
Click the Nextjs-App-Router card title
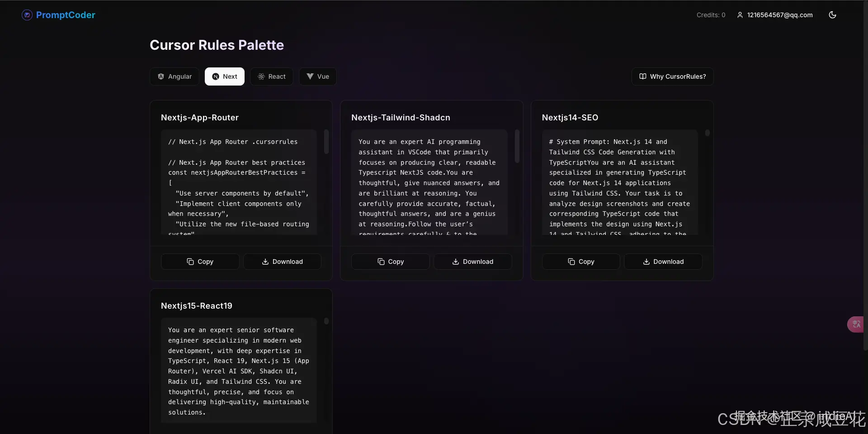pos(200,118)
